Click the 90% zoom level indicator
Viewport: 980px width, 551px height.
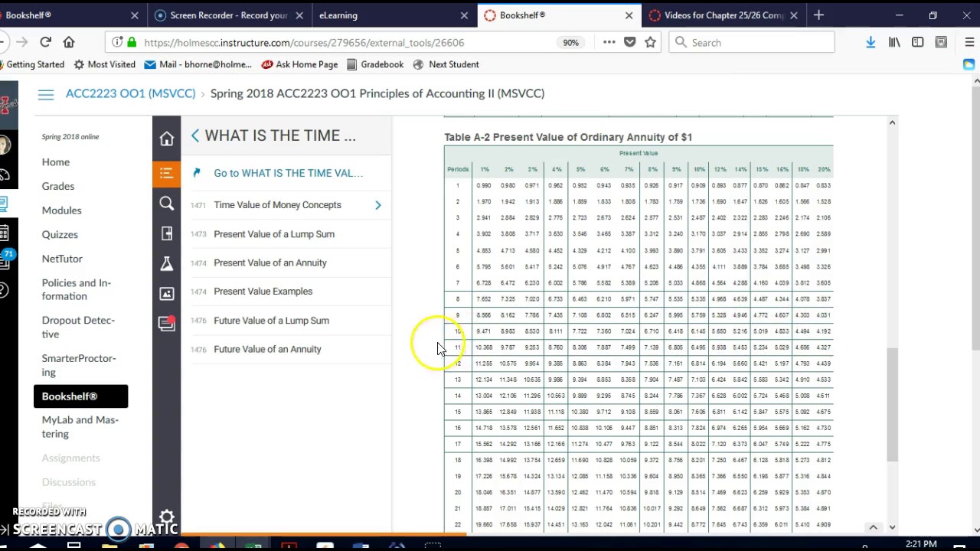coord(571,43)
